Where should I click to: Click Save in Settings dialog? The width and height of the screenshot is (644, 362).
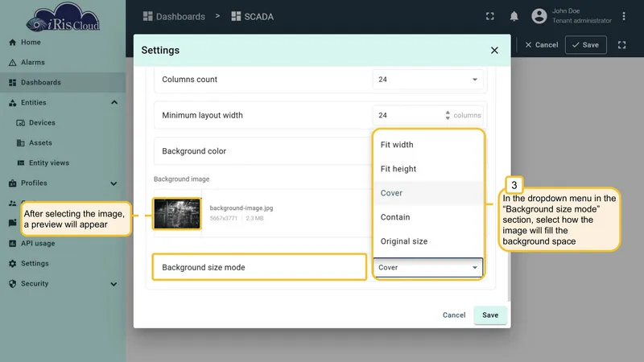(x=490, y=315)
